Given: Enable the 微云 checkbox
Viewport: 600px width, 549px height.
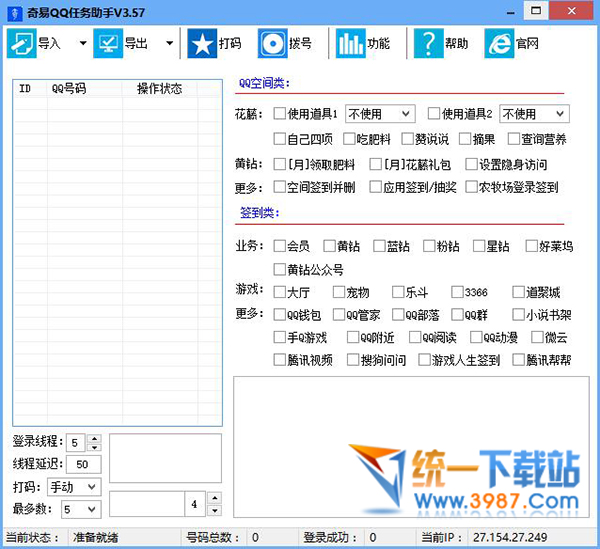Looking at the screenshot, I should (537, 337).
